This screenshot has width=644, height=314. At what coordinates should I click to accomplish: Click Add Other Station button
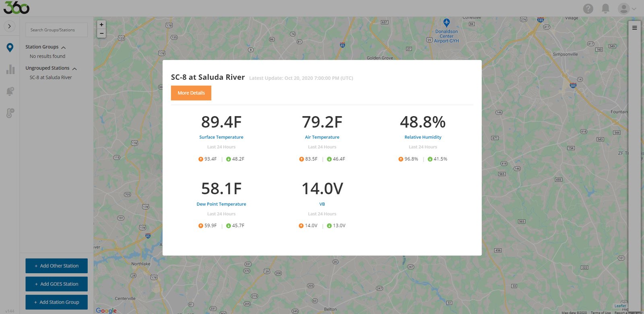(56, 266)
